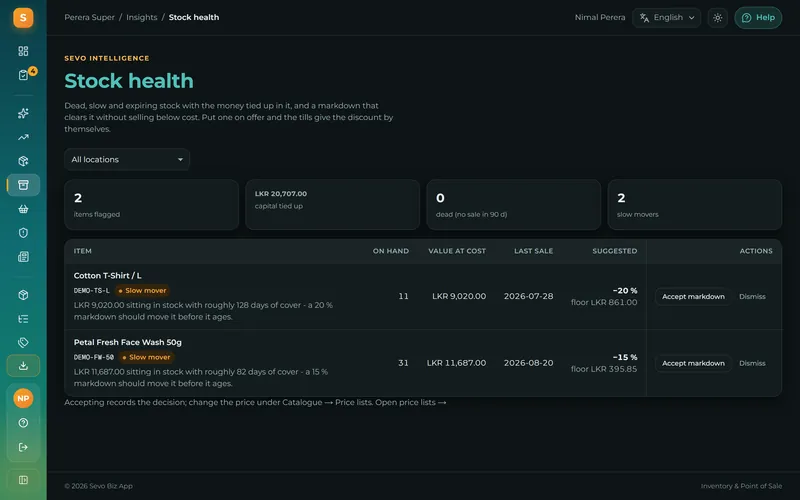Open the list tree icon in sidebar

point(23,319)
